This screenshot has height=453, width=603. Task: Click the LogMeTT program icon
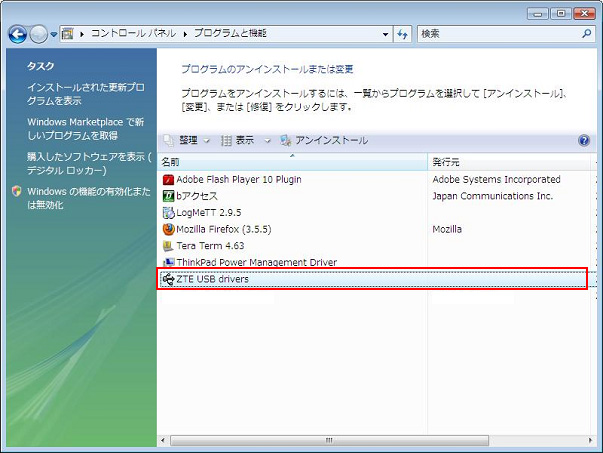click(x=168, y=213)
